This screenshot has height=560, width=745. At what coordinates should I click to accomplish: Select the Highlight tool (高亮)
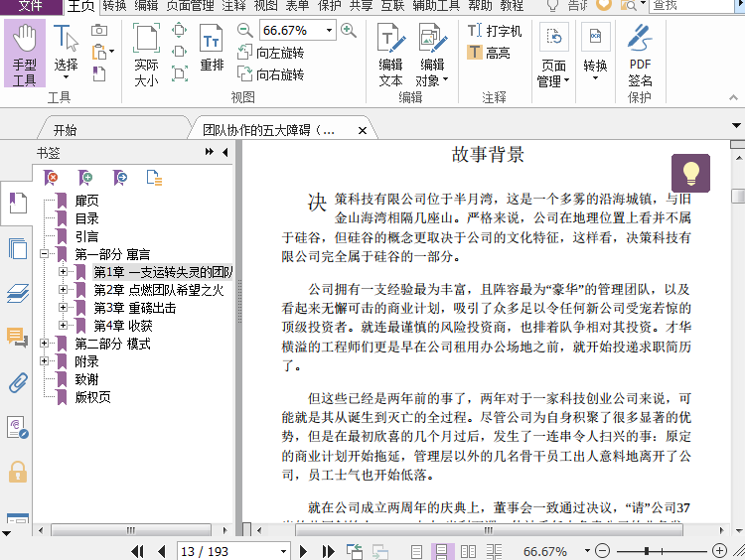click(x=489, y=53)
